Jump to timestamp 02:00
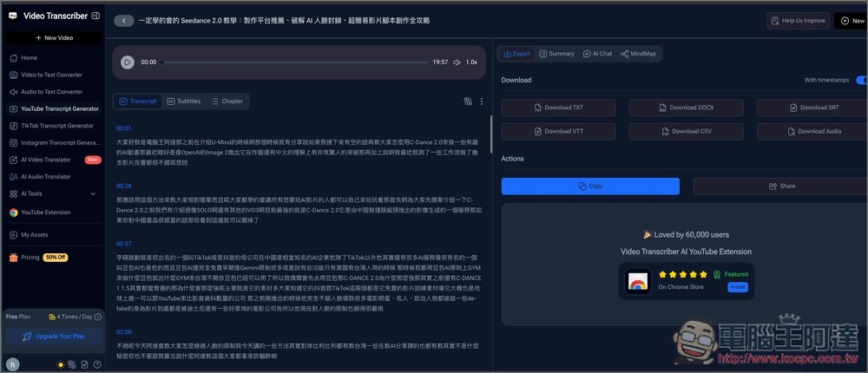This screenshot has height=373, width=868. [x=123, y=332]
